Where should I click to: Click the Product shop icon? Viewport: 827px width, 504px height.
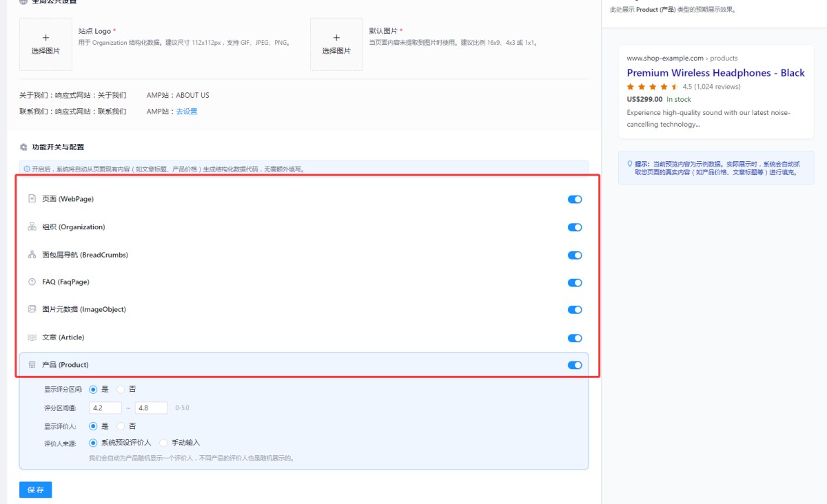pos(32,365)
